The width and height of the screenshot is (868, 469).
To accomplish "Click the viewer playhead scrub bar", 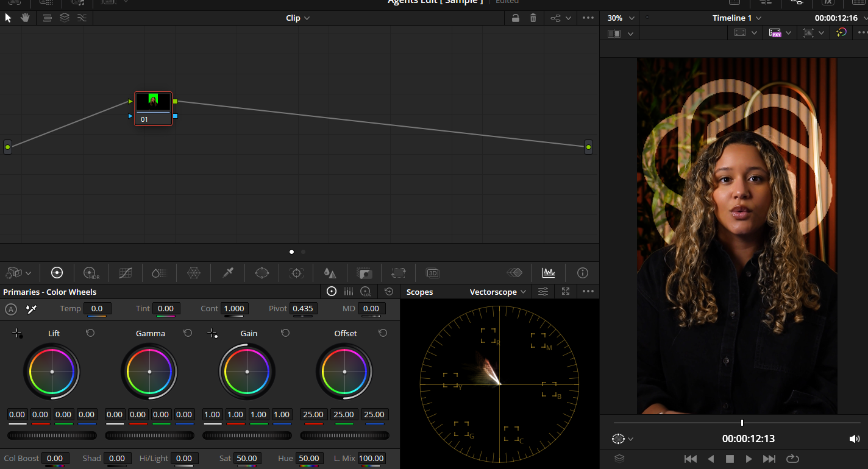I will (737, 423).
